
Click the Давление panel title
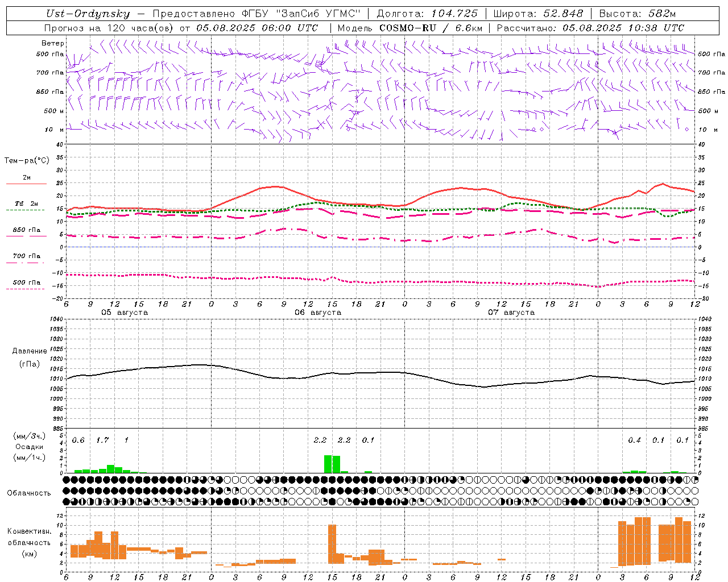click(30, 351)
